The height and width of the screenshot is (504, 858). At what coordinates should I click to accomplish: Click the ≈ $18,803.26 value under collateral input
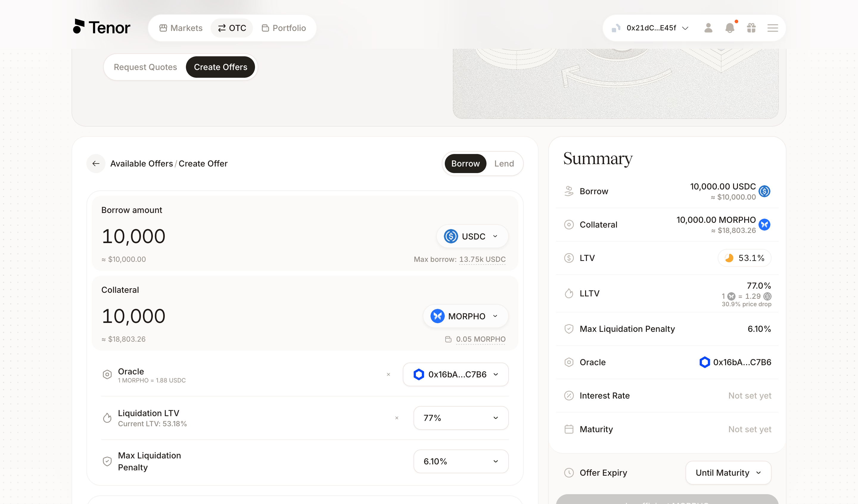124,339
